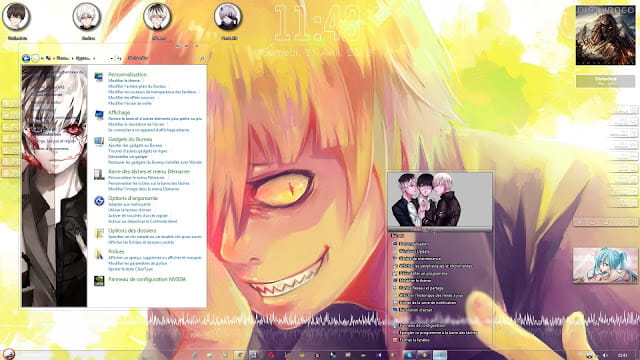This screenshot has height=360, width=640.
Task: Click the volume icon in system tray
Action: click(x=605, y=356)
